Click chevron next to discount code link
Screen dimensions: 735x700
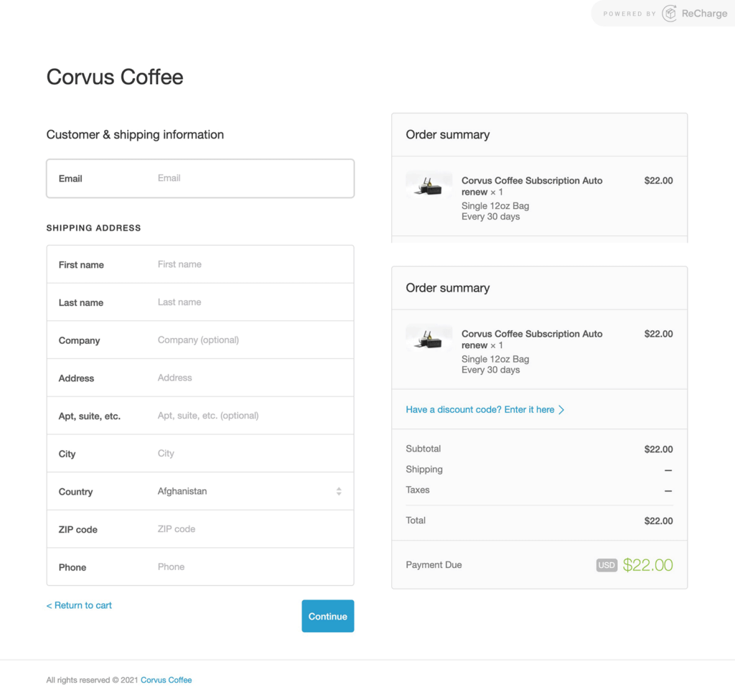click(x=561, y=410)
